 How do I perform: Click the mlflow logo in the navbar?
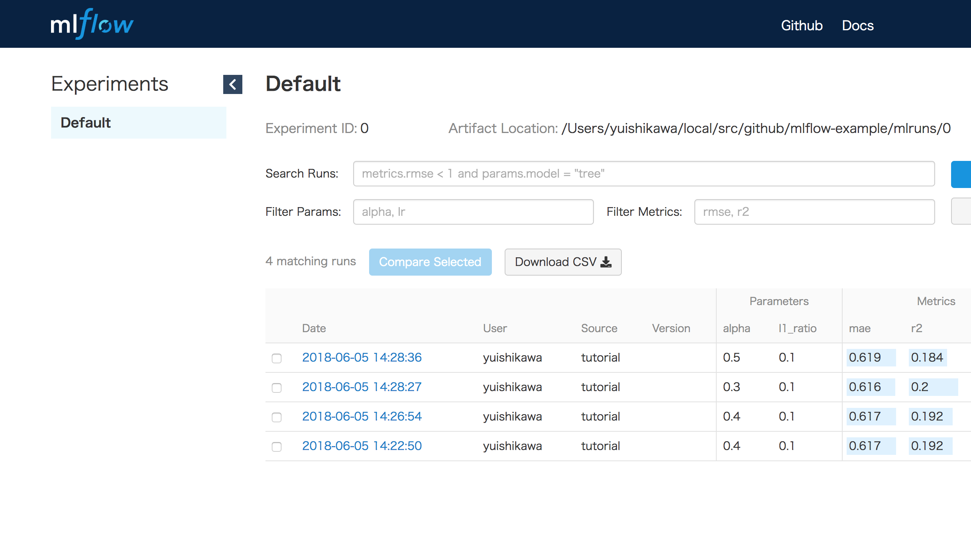point(92,24)
